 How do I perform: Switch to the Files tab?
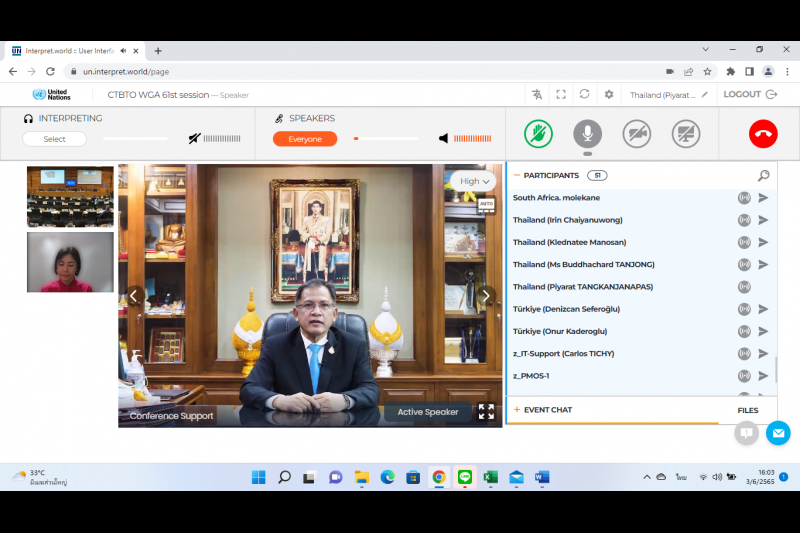tap(747, 410)
